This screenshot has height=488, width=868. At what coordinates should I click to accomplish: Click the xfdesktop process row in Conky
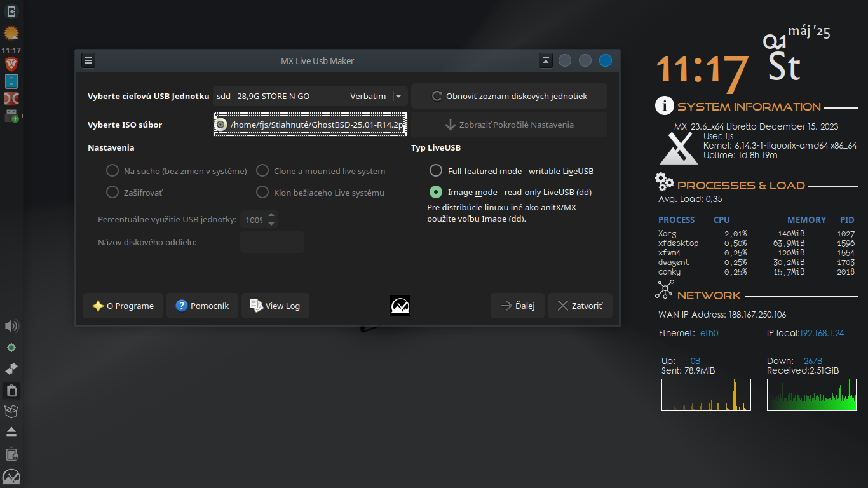click(x=756, y=243)
